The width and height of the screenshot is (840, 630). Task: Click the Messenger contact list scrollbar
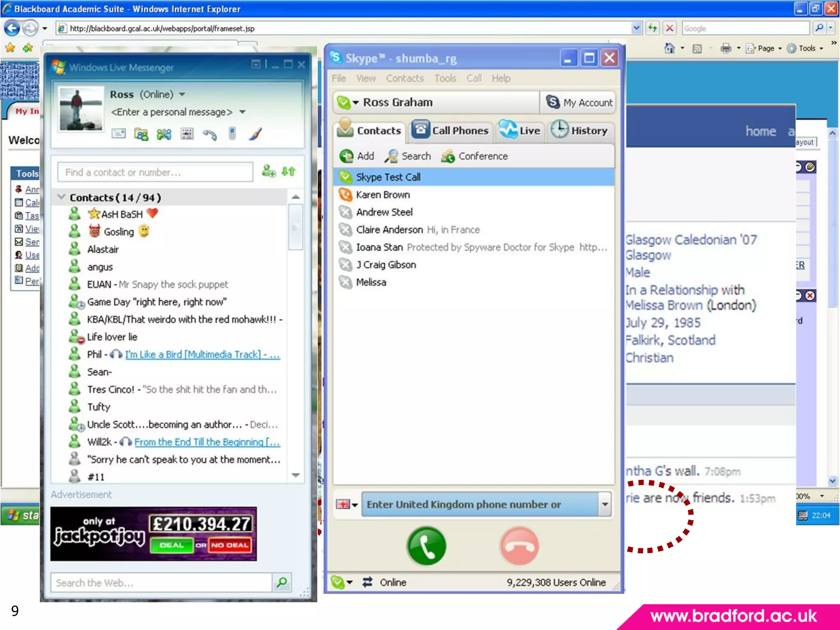[x=295, y=227]
